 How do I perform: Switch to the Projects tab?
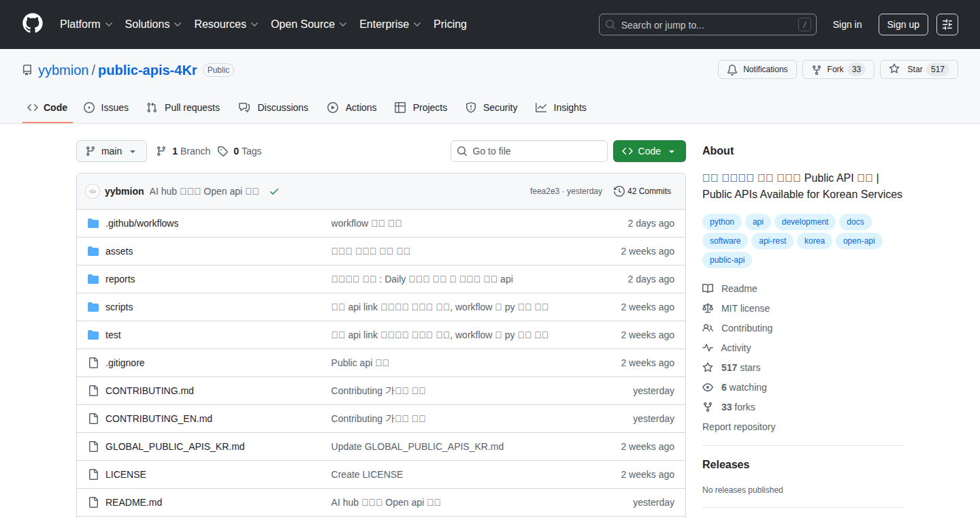click(421, 108)
